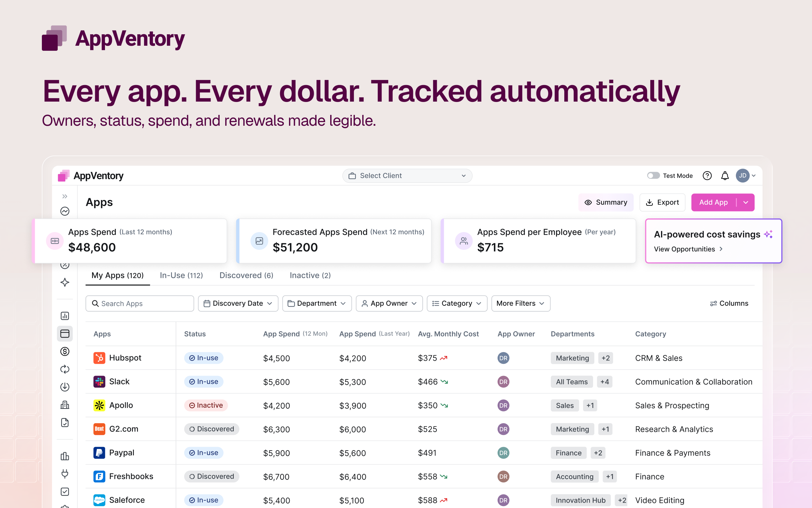The image size is (812, 508).
Task: Click the Hubspot app logo
Action: (x=99, y=358)
